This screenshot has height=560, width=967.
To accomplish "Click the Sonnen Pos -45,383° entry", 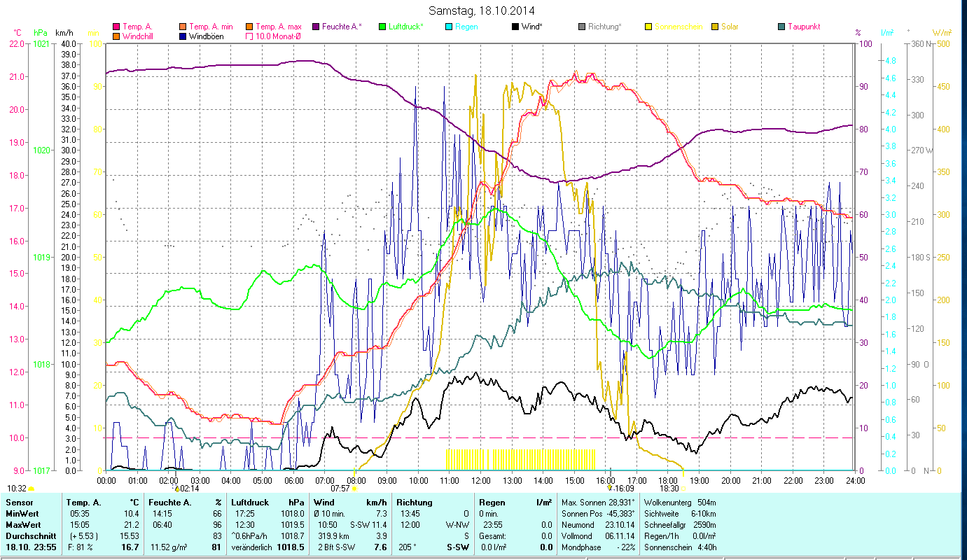I will pos(598,514).
